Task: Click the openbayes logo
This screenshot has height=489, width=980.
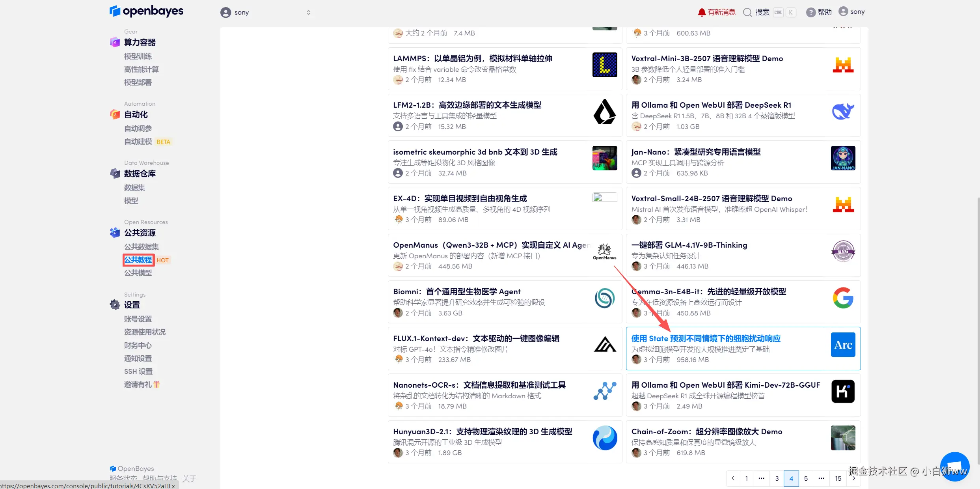Action: (146, 11)
